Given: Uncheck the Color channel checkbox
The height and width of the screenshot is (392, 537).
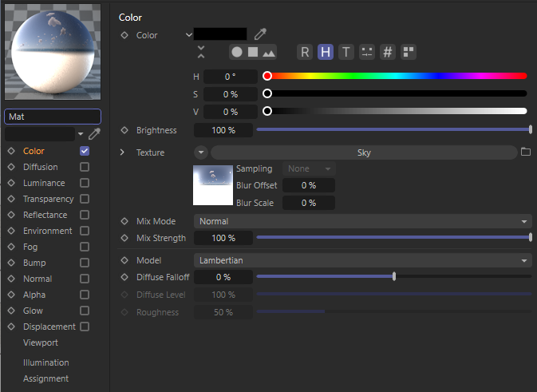Looking at the screenshot, I should (85, 151).
